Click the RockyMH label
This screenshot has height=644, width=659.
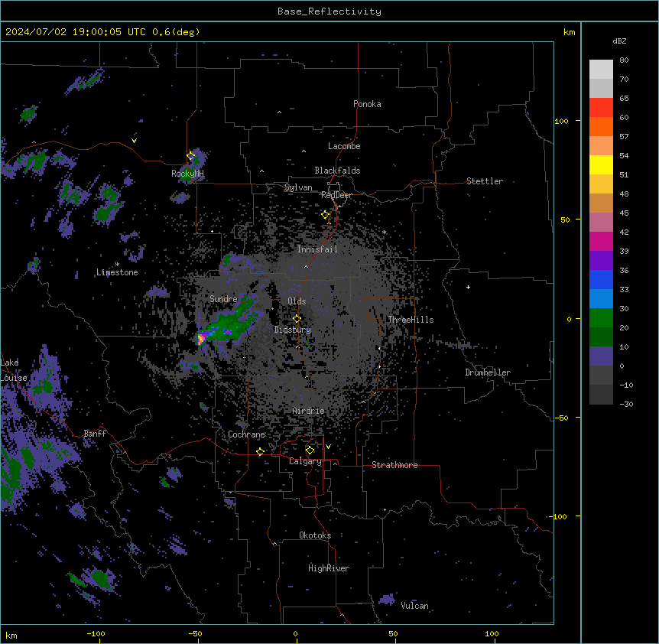point(187,174)
